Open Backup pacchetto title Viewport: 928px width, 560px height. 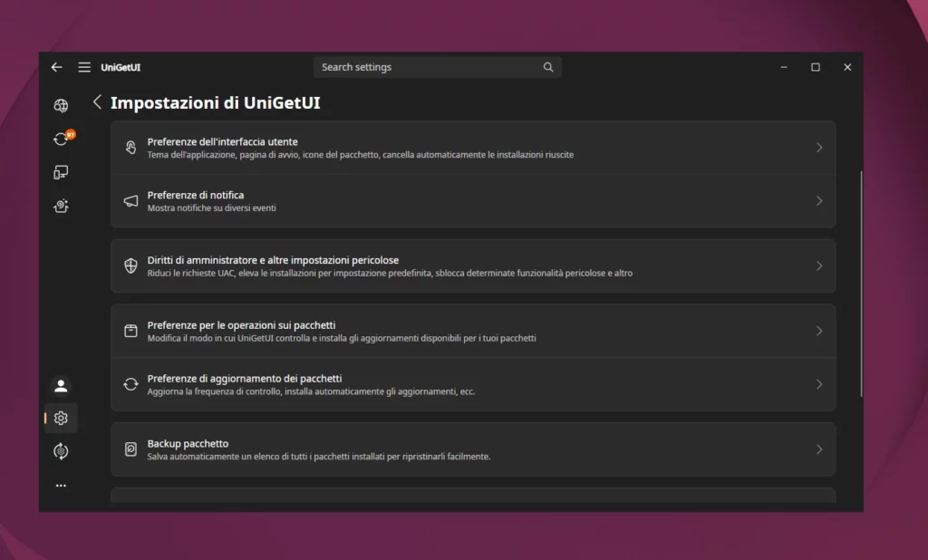point(188,444)
